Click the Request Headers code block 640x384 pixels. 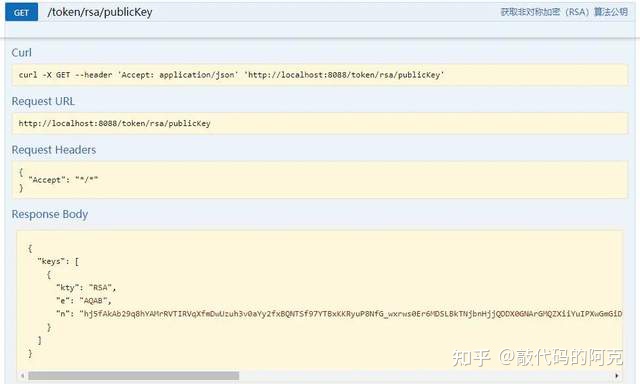tap(320, 180)
